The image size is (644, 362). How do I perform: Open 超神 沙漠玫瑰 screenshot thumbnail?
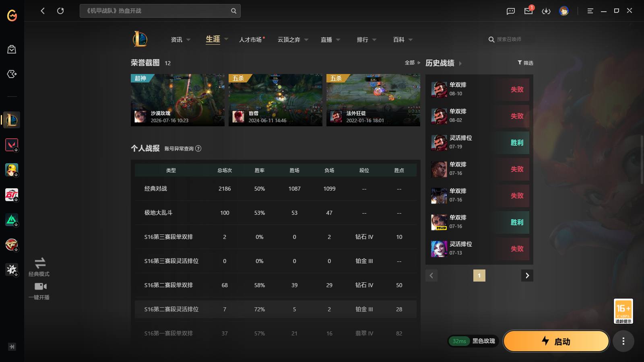point(178,100)
